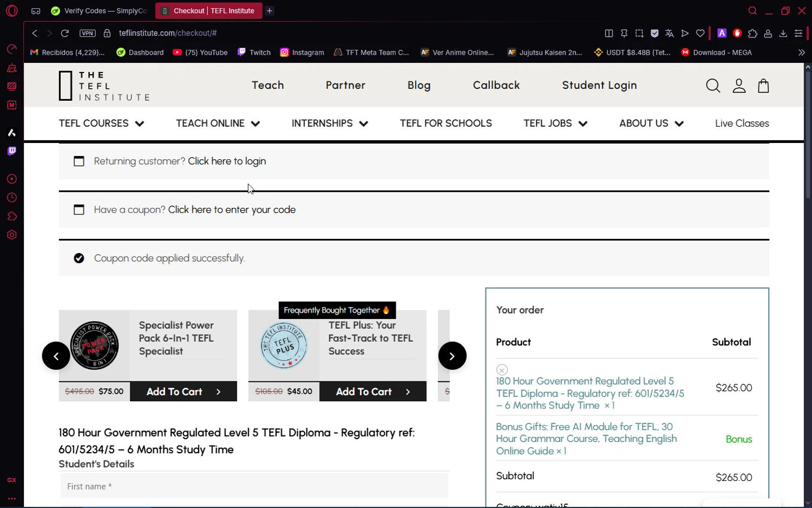The height and width of the screenshot is (508, 812).
Task: Open the red stop-hand ad blocker extension
Action: tap(737, 33)
